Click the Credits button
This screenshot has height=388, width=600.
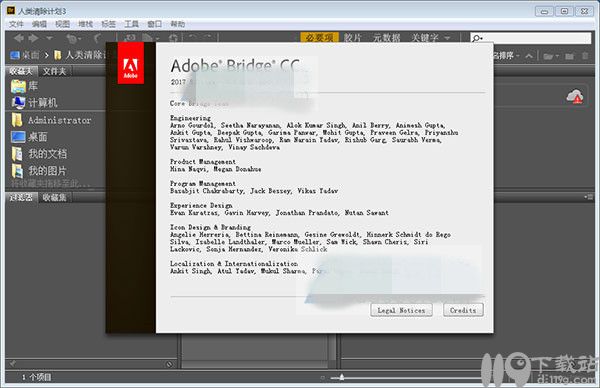[463, 310]
